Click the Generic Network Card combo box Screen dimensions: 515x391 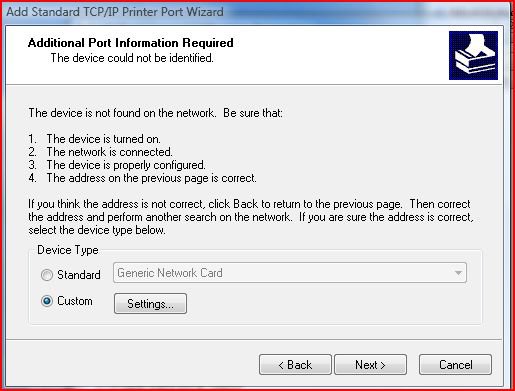click(x=290, y=273)
